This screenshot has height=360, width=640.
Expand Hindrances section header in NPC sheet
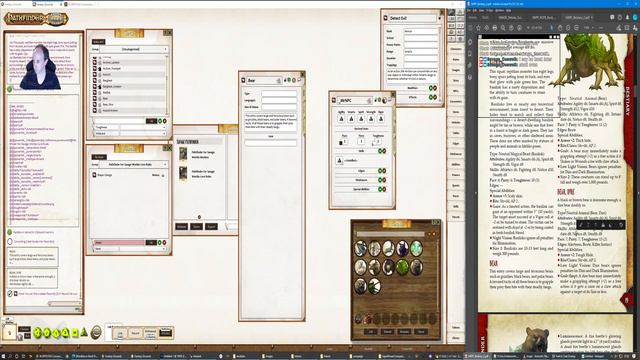[x=361, y=180]
